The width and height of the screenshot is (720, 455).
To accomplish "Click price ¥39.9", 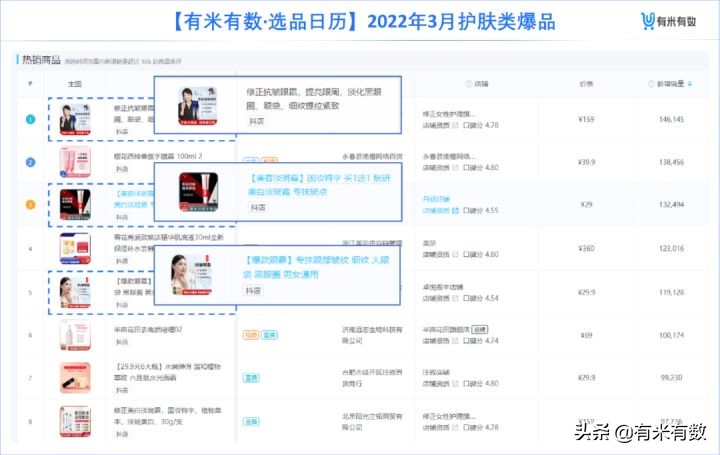I will pyautogui.click(x=586, y=162).
